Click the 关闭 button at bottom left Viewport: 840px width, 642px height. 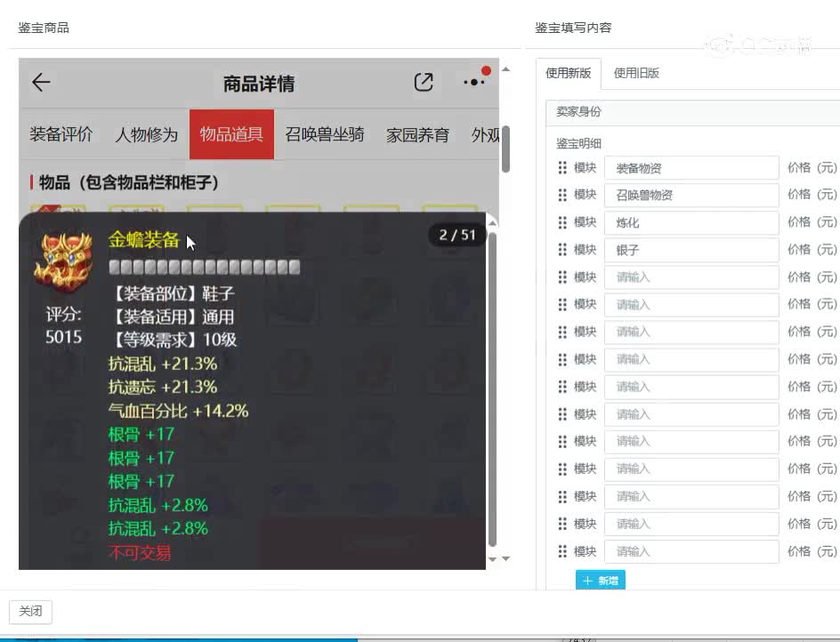coord(31,612)
